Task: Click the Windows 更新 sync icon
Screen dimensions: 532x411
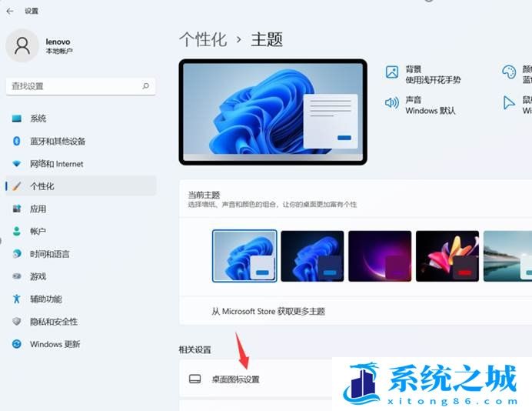Action: click(x=17, y=344)
